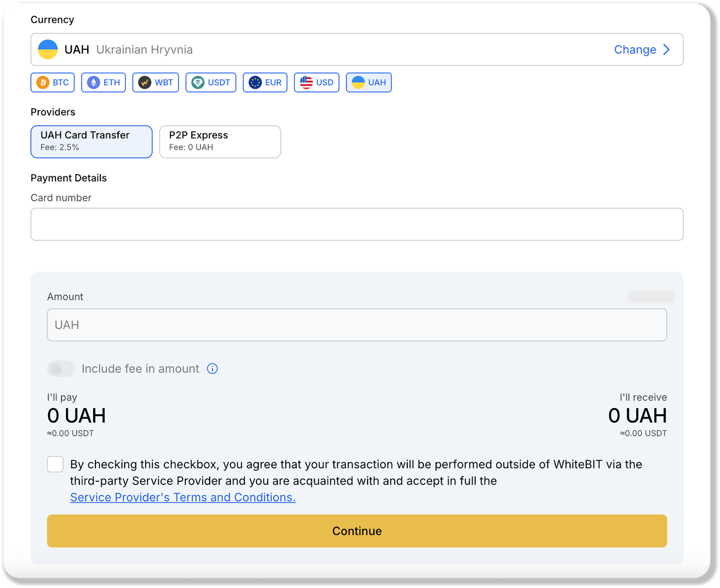
Task: Click the UAH quick-select currency chip
Action: [x=369, y=82]
